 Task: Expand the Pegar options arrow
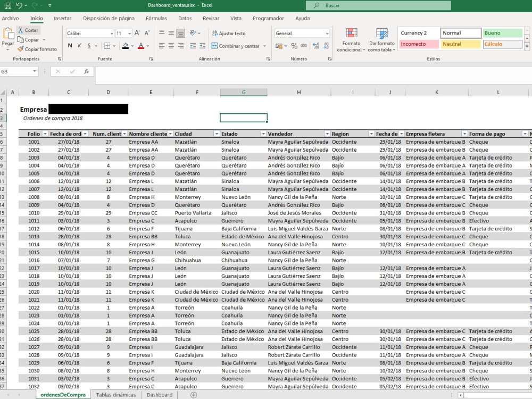[8, 50]
